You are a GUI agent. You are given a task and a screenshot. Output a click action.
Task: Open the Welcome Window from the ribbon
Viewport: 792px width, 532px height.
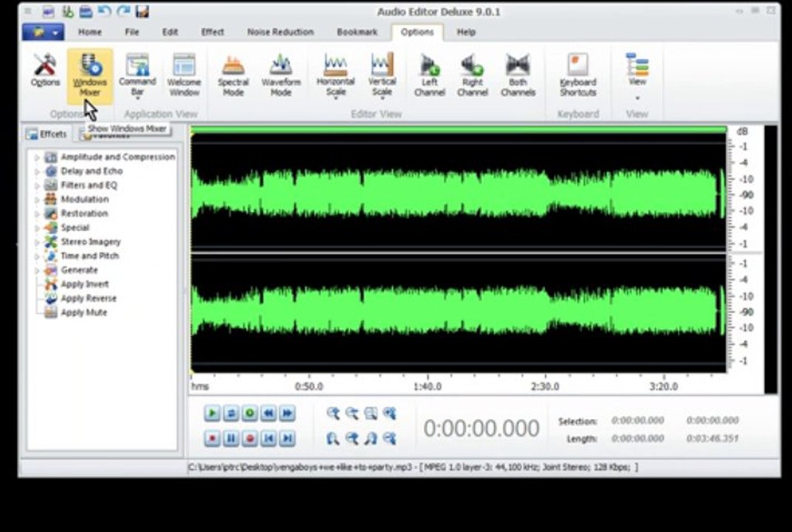(x=184, y=75)
